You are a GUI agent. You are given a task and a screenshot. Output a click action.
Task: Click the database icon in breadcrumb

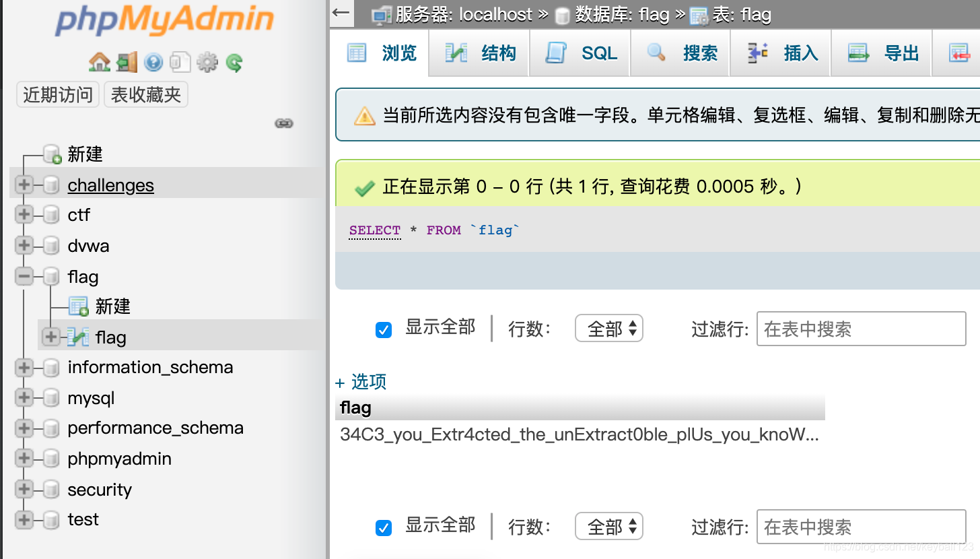(562, 15)
